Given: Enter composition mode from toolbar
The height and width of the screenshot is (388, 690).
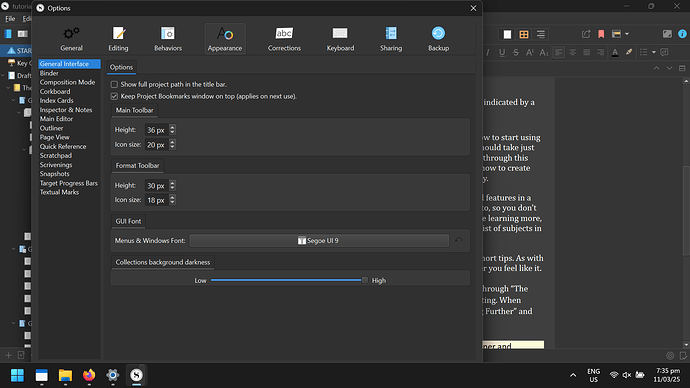Looking at the screenshot, I should click(667, 34).
